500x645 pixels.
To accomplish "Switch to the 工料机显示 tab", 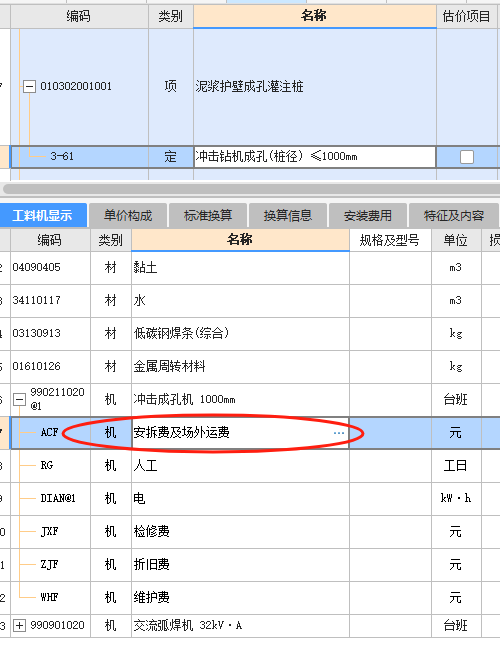I will coord(43,215).
